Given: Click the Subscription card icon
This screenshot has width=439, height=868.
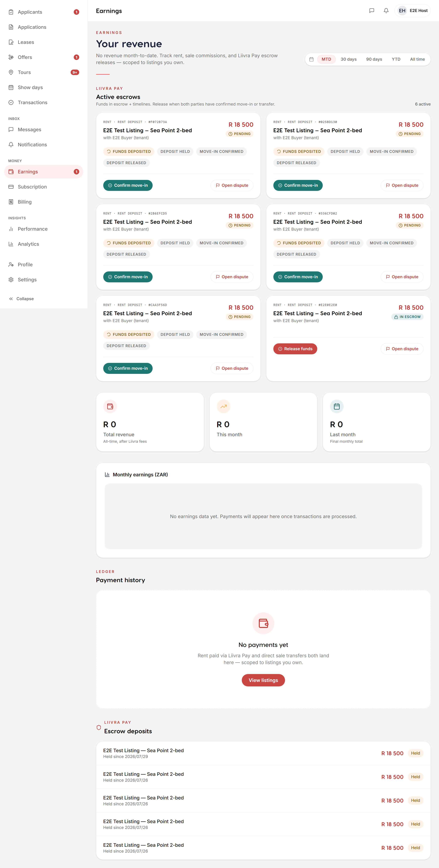Looking at the screenshot, I should click(x=11, y=187).
